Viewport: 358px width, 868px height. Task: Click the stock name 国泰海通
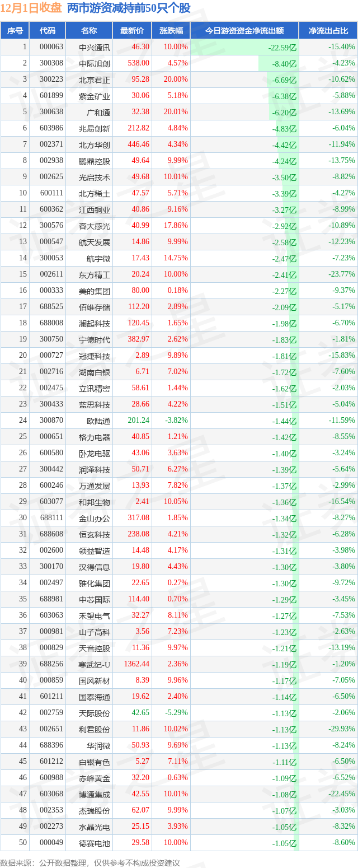[x=95, y=697]
